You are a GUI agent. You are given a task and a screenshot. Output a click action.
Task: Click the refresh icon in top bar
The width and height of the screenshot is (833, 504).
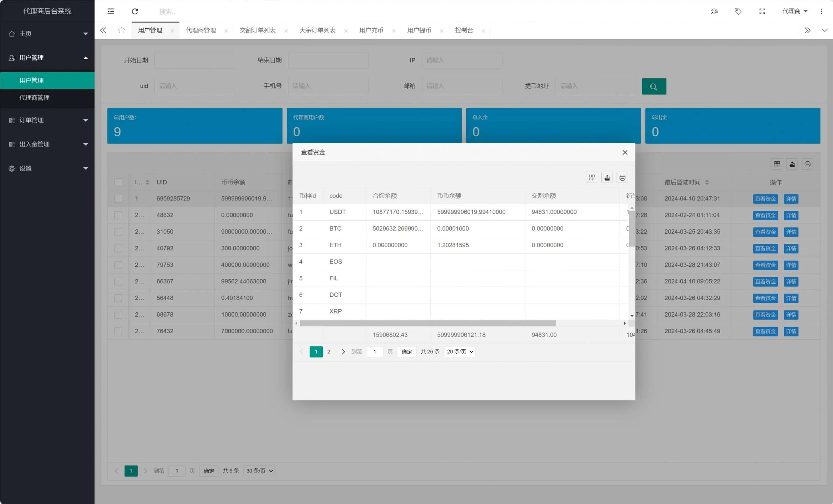click(x=135, y=11)
